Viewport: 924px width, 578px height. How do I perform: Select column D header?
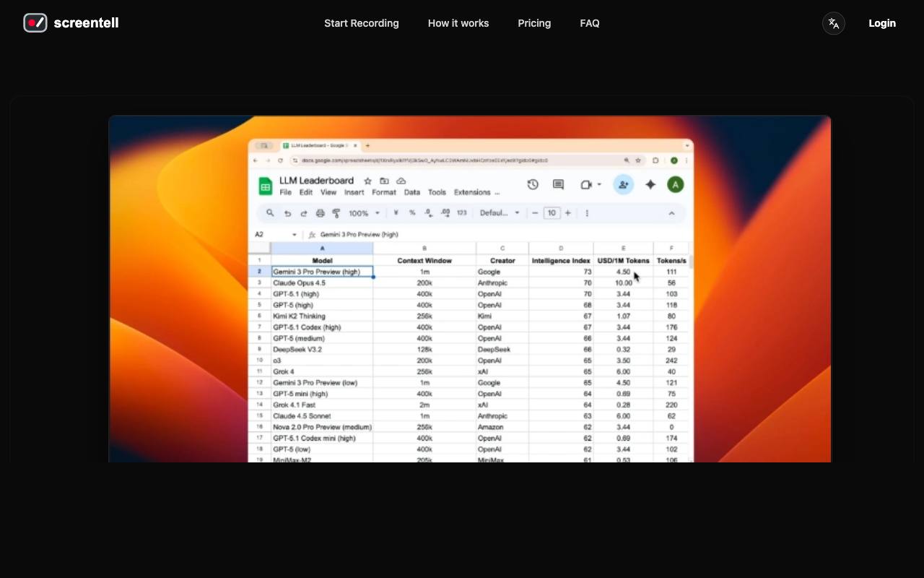click(x=561, y=249)
